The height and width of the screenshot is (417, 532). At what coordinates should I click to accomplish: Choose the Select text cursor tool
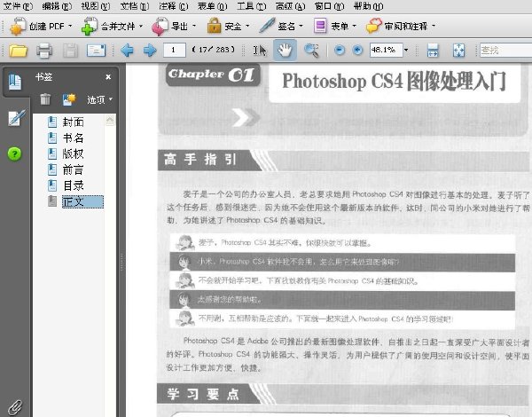tap(260, 51)
